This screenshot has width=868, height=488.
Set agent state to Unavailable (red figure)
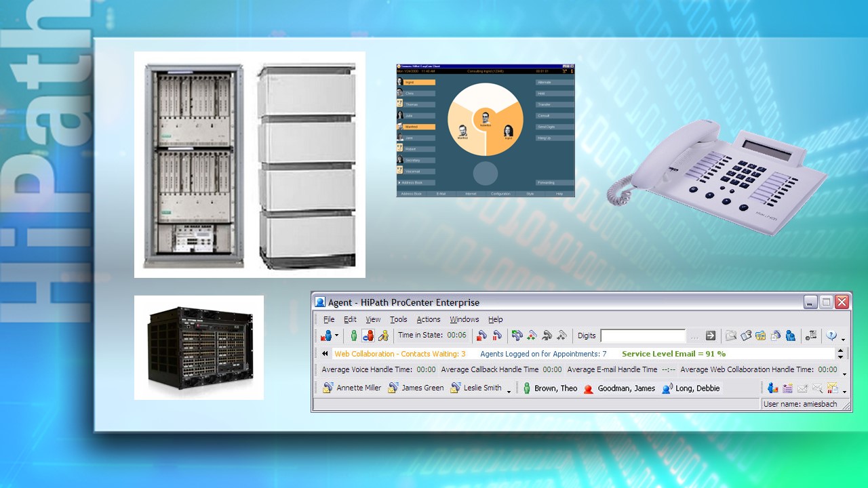368,335
